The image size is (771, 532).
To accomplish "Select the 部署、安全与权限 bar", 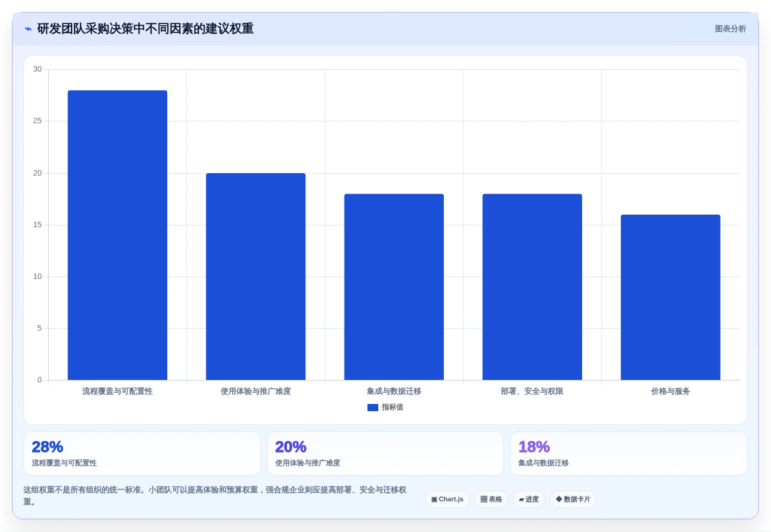I will tap(532, 287).
